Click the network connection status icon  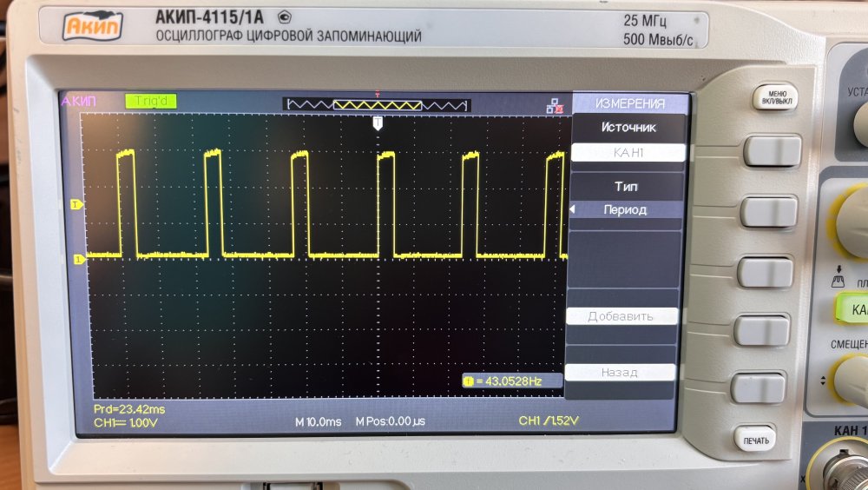(x=554, y=106)
